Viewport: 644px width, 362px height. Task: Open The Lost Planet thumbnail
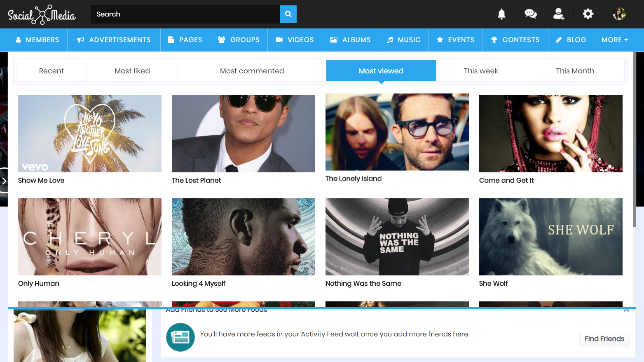[244, 134]
